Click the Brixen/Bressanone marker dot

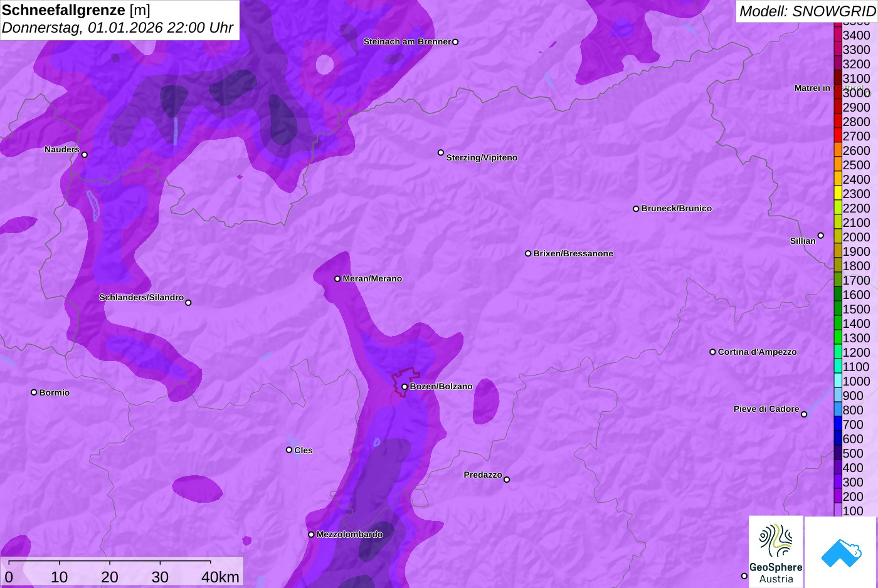pos(528,254)
